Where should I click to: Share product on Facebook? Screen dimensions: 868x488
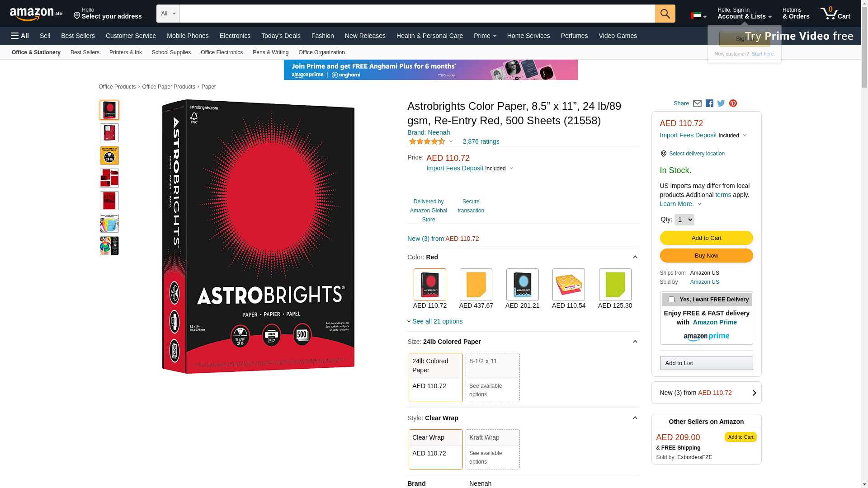click(709, 103)
